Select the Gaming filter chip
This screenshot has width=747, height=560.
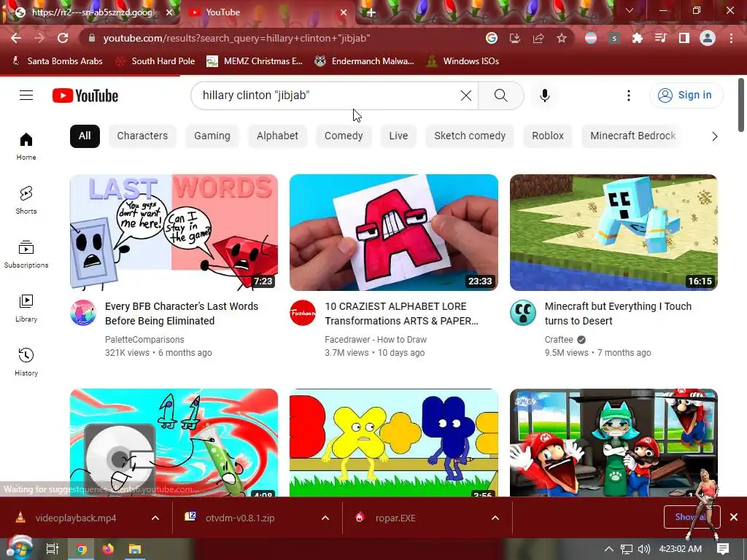click(x=212, y=136)
